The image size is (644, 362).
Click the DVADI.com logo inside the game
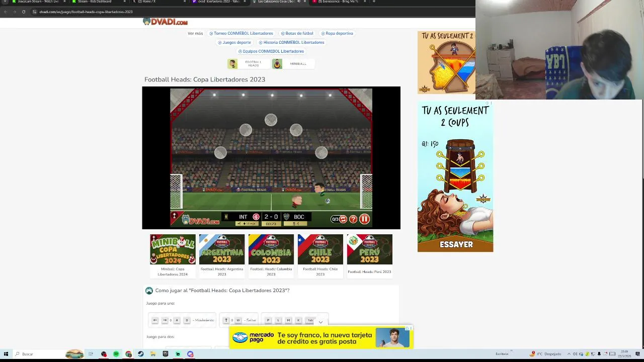point(201,220)
